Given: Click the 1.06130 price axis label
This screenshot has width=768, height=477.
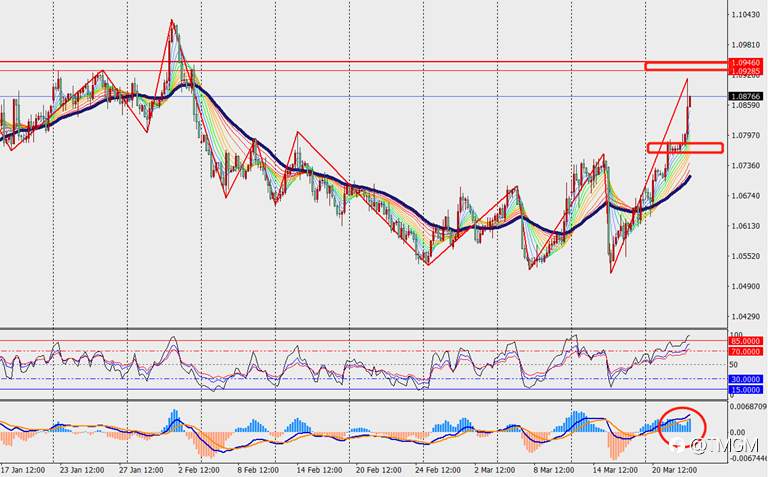Looking at the screenshot, I should coord(746,226).
